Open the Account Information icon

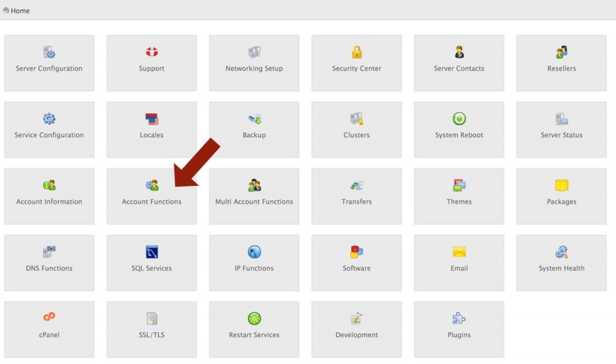[49, 185]
